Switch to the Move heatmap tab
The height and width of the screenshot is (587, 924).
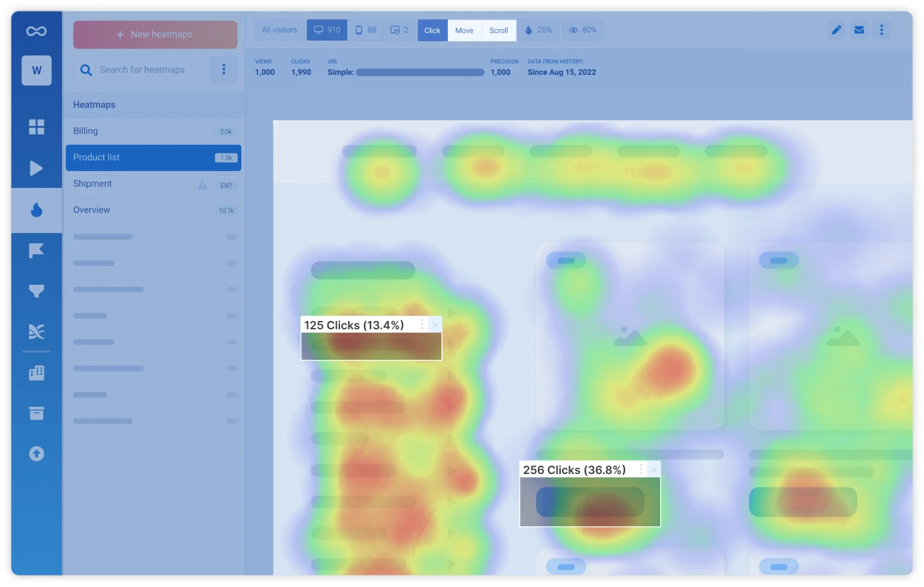tap(464, 30)
